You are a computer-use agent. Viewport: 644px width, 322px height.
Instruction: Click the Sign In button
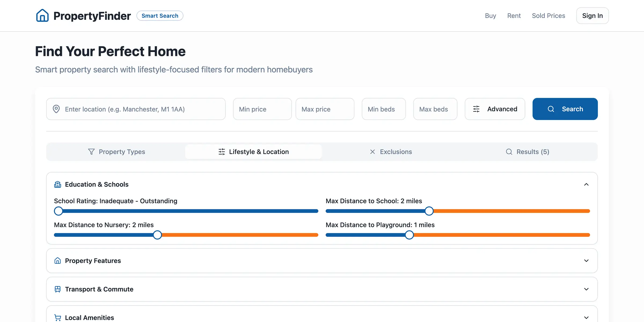coord(592,15)
